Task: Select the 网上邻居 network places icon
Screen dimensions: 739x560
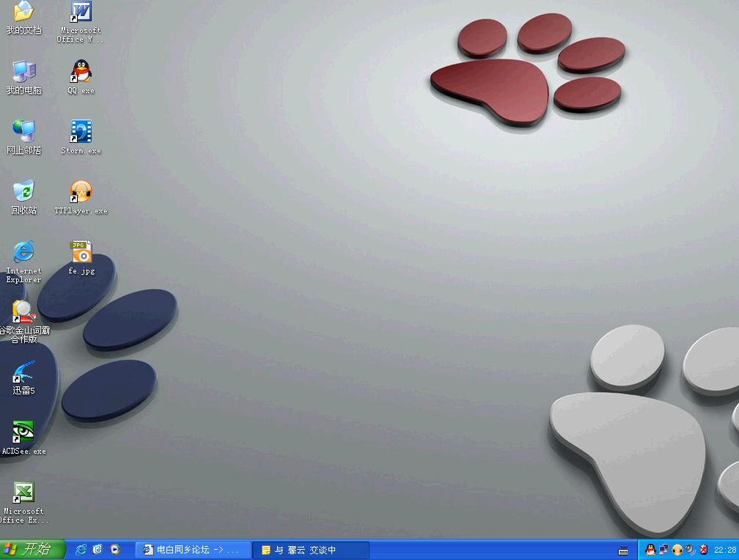Action: (x=23, y=133)
